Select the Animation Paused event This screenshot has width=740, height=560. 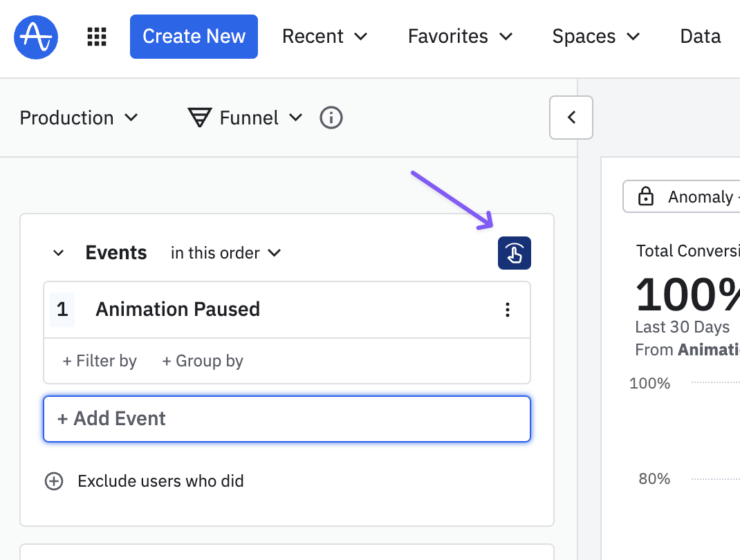(178, 309)
